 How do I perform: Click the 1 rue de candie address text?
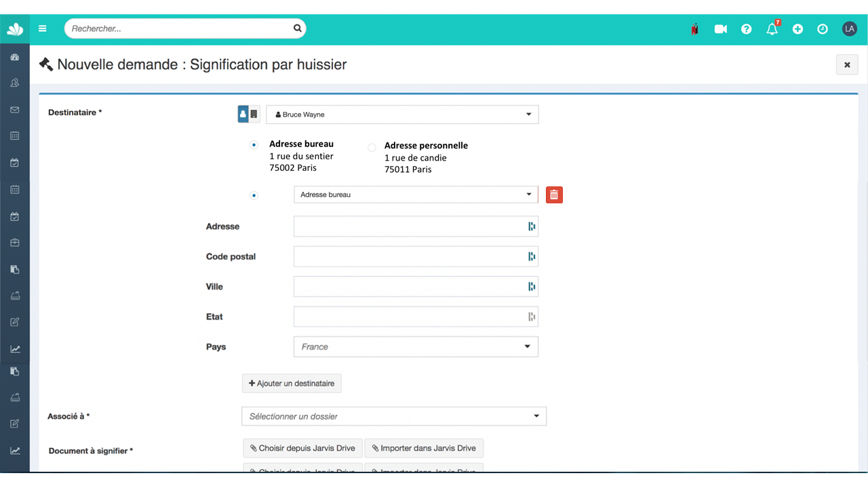point(415,158)
